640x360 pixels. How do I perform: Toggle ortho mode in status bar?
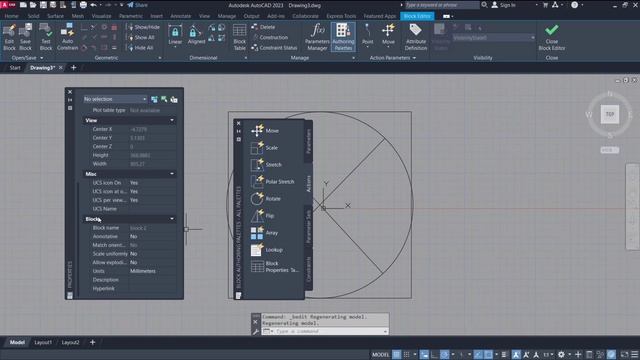click(x=434, y=355)
